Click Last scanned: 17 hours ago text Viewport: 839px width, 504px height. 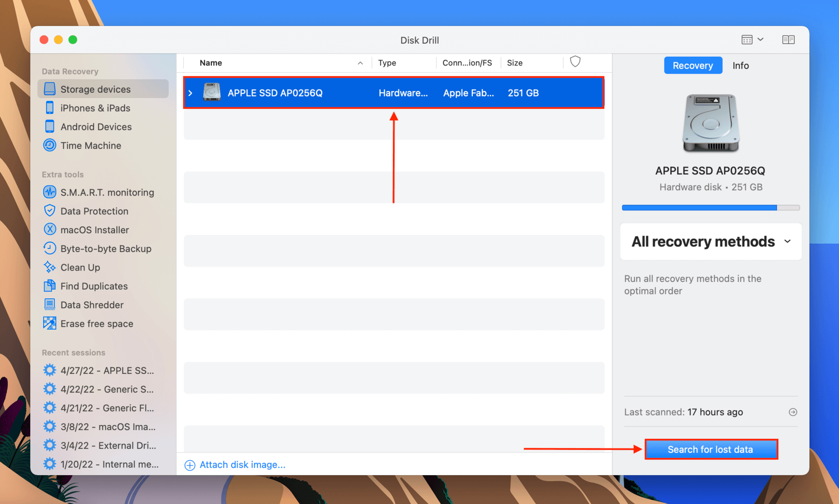(x=683, y=412)
